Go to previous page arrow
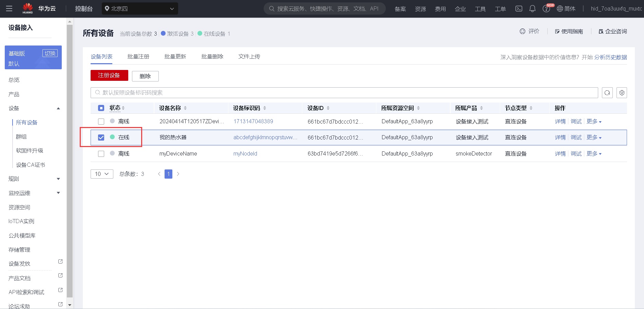The height and width of the screenshot is (309, 644). click(x=159, y=174)
